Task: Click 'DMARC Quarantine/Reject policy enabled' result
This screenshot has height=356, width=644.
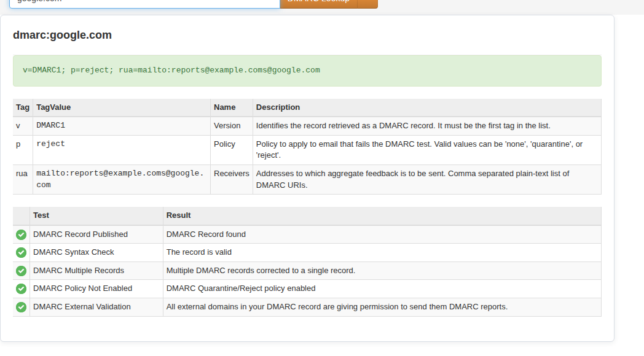Action: point(241,288)
